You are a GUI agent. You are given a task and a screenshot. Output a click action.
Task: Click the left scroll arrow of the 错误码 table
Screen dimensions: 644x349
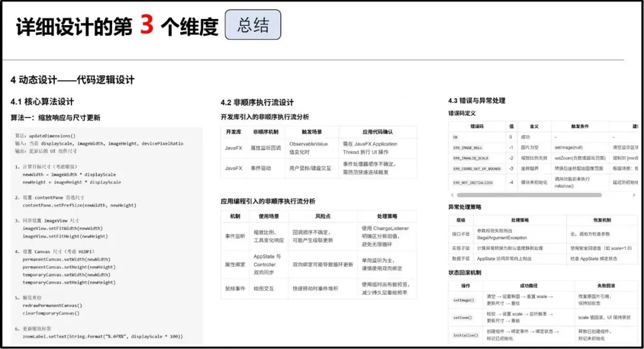coord(452,195)
